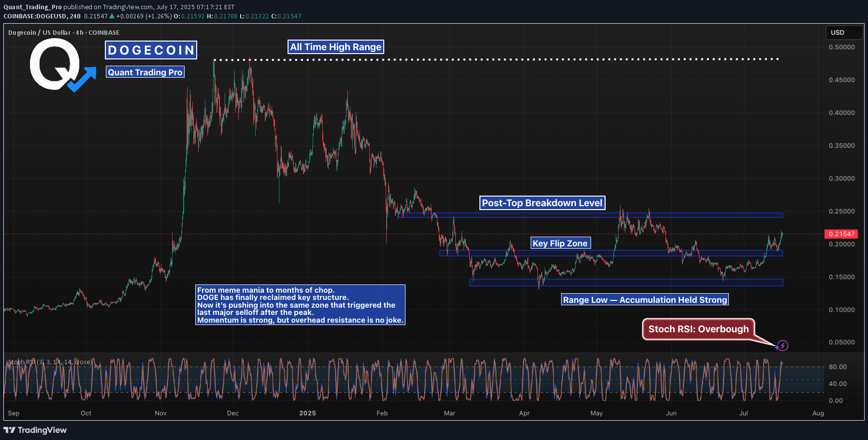Select the DOGECOIN title label
The width and height of the screenshot is (868, 440).
click(151, 50)
